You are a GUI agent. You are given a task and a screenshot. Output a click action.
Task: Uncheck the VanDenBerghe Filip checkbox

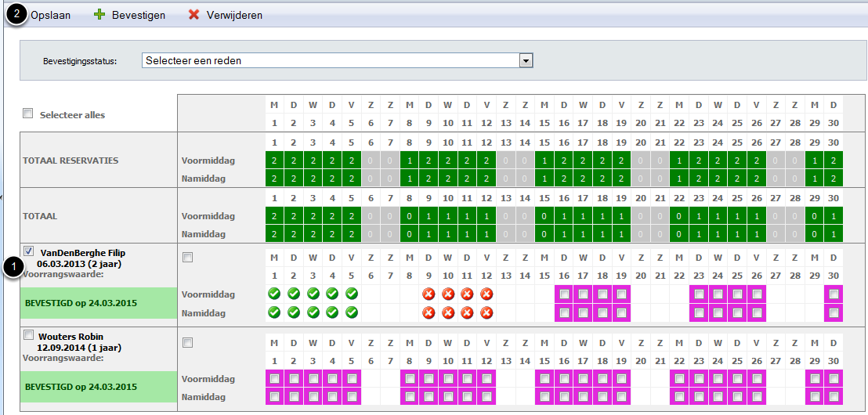tap(29, 251)
